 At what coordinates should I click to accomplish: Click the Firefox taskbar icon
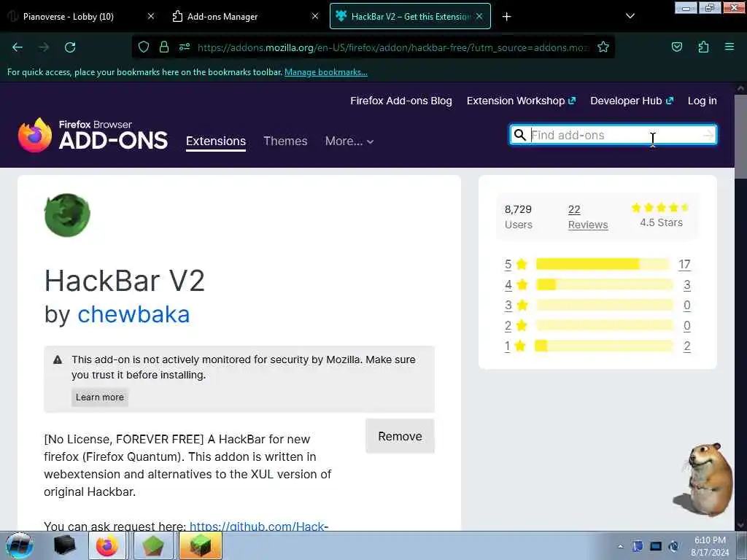tap(107, 545)
